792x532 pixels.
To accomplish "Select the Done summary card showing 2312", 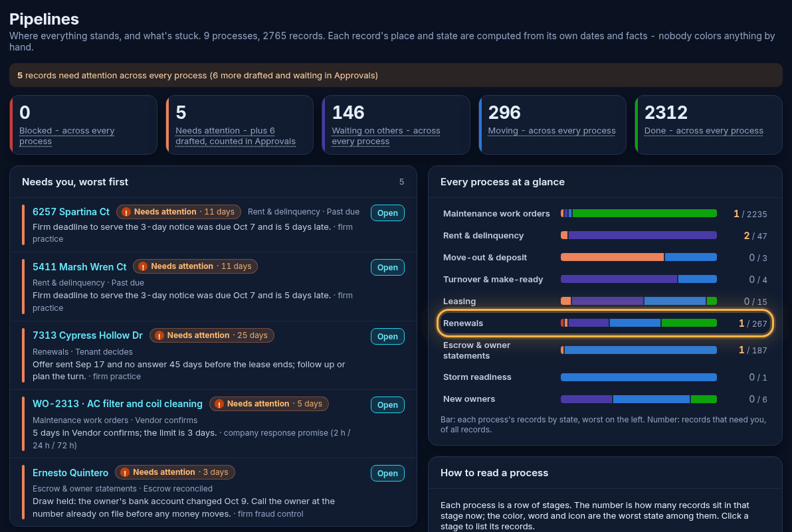I will click(x=709, y=125).
